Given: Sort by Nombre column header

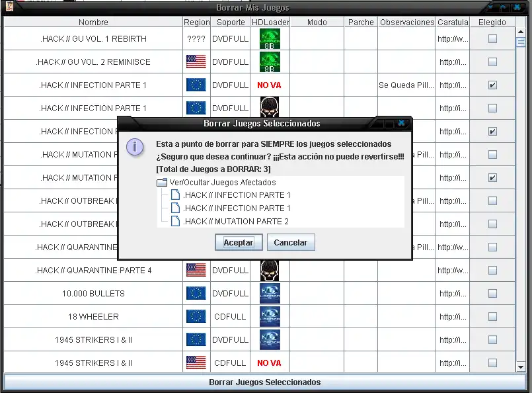Looking at the screenshot, I should click(93, 22).
